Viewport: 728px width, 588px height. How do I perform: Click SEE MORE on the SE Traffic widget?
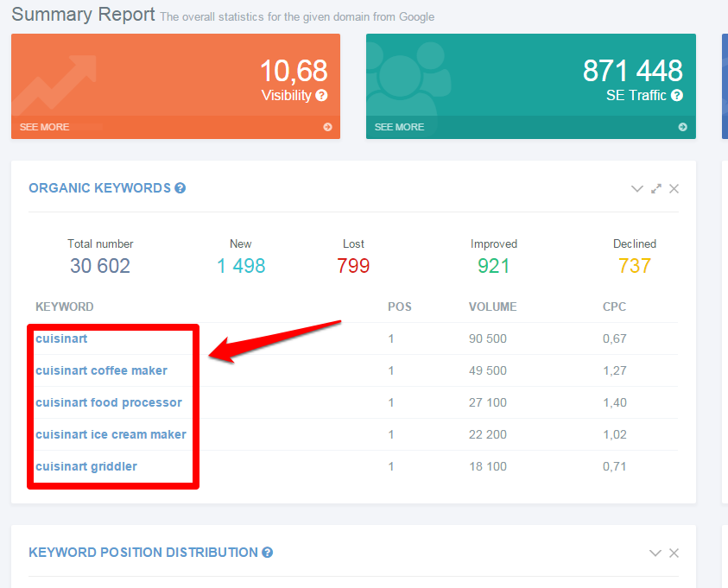pyautogui.click(x=399, y=126)
